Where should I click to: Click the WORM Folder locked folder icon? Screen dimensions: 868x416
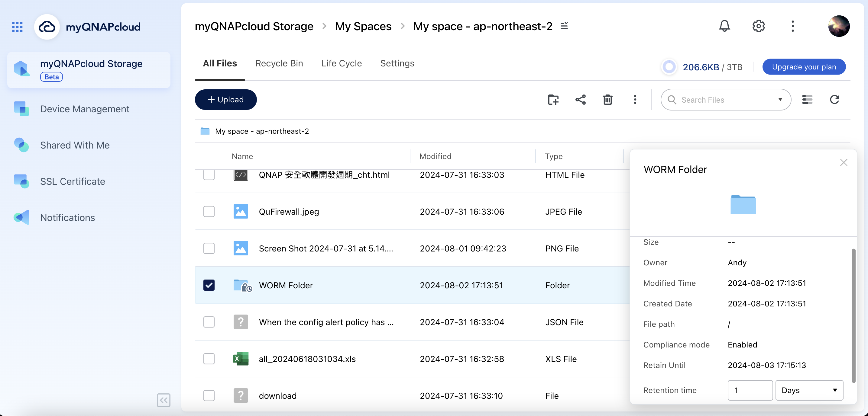pos(243,285)
